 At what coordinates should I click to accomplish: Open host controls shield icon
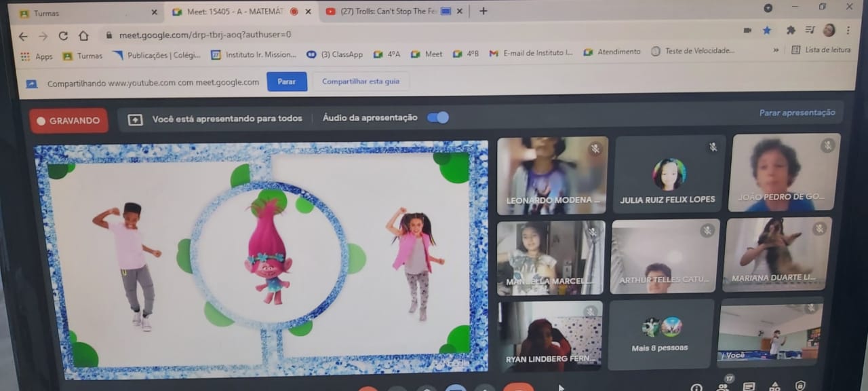[800, 386]
